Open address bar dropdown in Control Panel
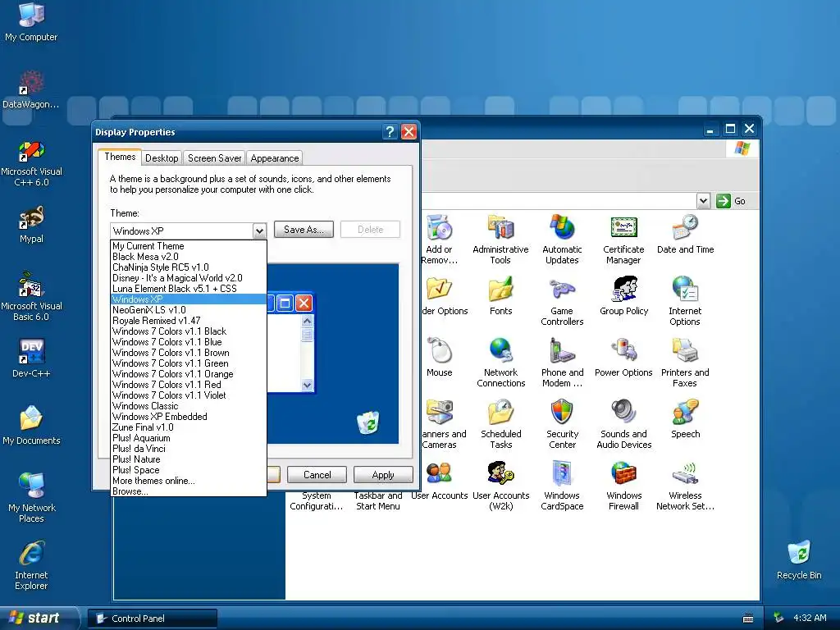Image resolution: width=840 pixels, height=630 pixels. coord(703,201)
